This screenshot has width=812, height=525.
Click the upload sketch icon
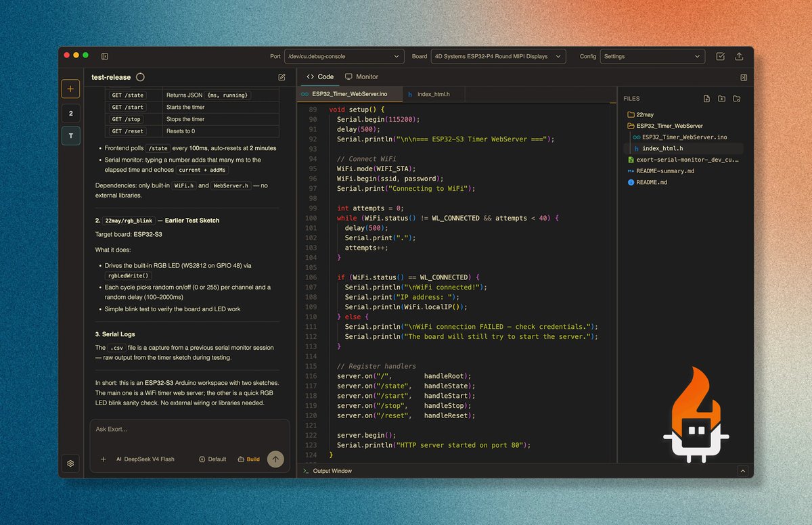tap(739, 56)
